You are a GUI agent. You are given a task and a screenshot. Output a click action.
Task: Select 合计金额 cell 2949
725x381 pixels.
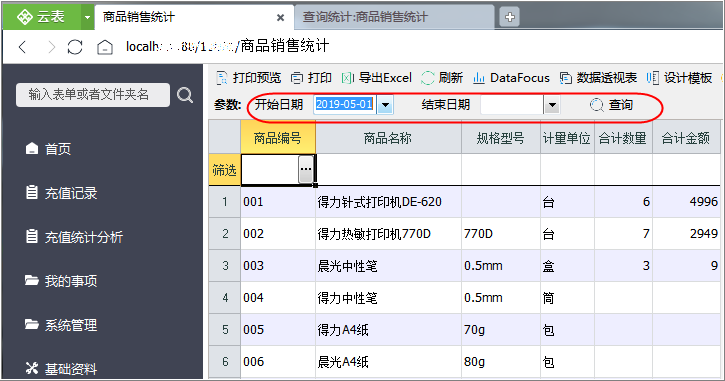[686, 234]
